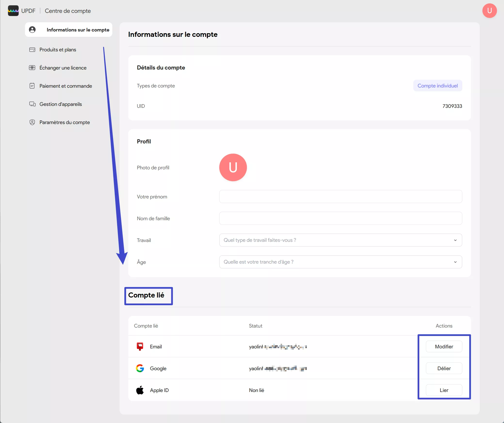The height and width of the screenshot is (423, 504).
Task: Click the Profil section heading
Action: pyautogui.click(x=144, y=141)
